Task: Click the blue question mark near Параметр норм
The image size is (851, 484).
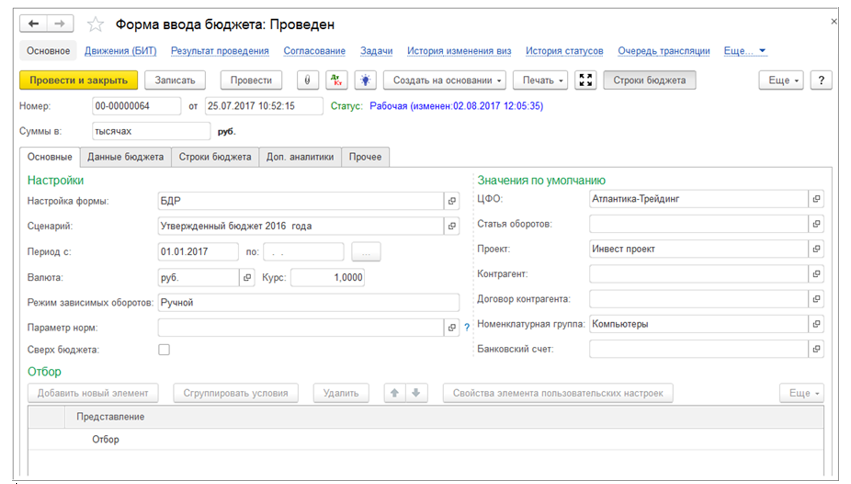Action: point(466,327)
